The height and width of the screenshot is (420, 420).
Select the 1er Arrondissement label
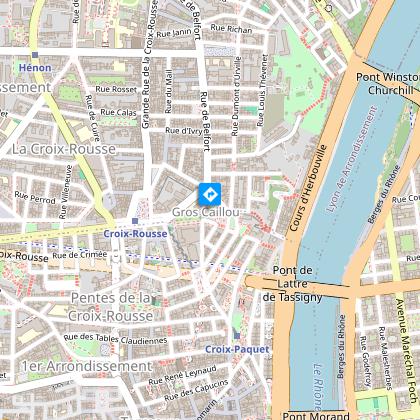[87, 366]
